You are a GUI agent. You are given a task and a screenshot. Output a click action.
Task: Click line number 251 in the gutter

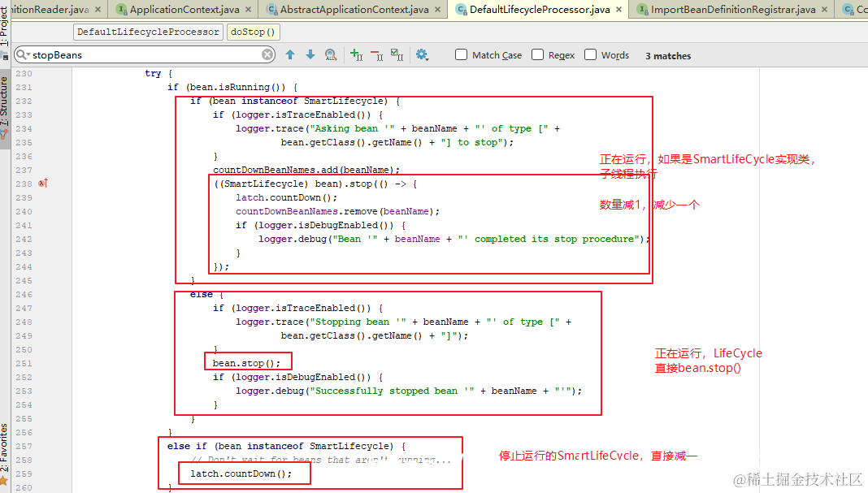(24, 364)
